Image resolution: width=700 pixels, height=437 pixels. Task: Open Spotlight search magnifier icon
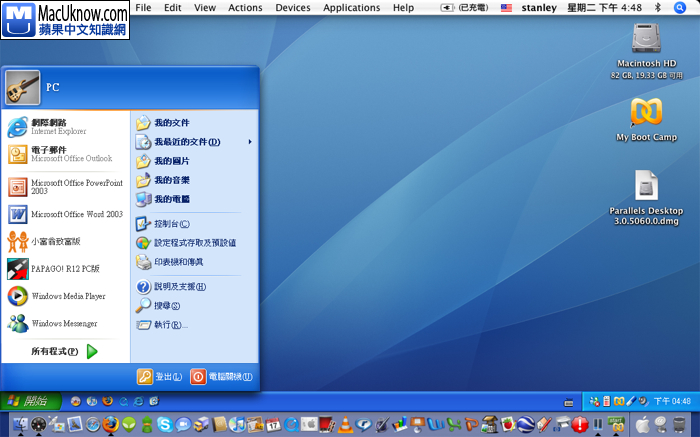pyautogui.click(x=679, y=7)
